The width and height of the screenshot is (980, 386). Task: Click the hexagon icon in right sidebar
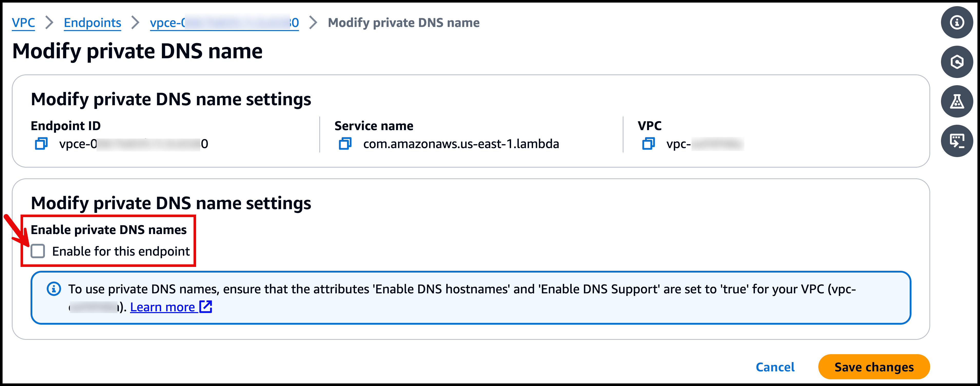[x=957, y=62]
